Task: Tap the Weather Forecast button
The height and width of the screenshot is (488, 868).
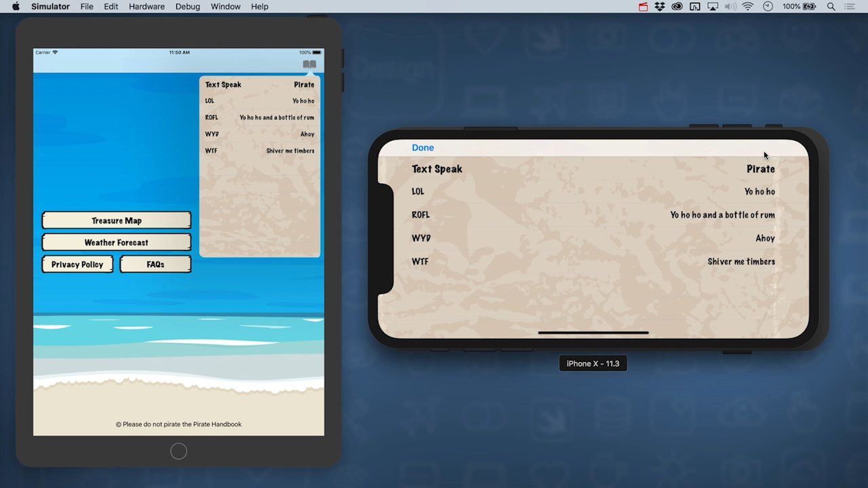Action: (116, 242)
